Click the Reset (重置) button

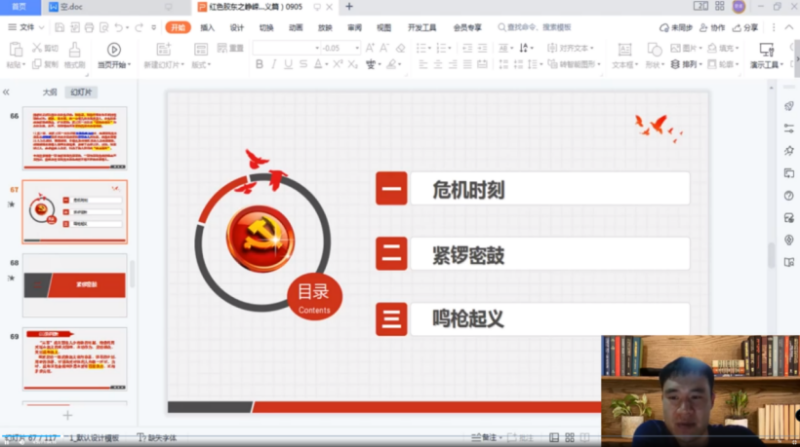(230, 48)
